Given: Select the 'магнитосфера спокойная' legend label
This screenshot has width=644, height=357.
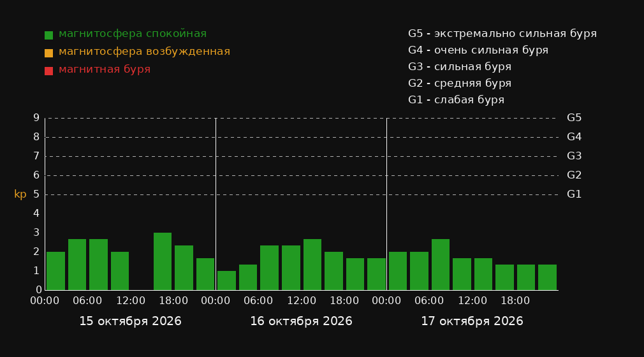Looking at the screenshot, I should point(132,34).
